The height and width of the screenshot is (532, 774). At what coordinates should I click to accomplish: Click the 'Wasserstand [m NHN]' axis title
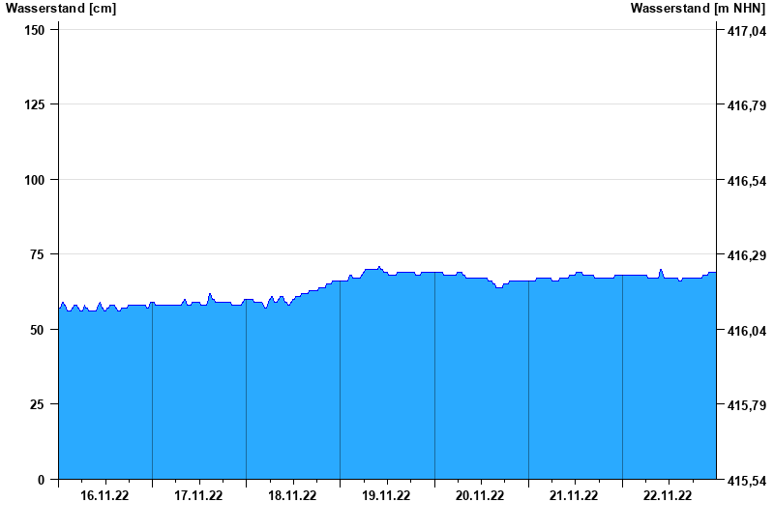point(698,9)
